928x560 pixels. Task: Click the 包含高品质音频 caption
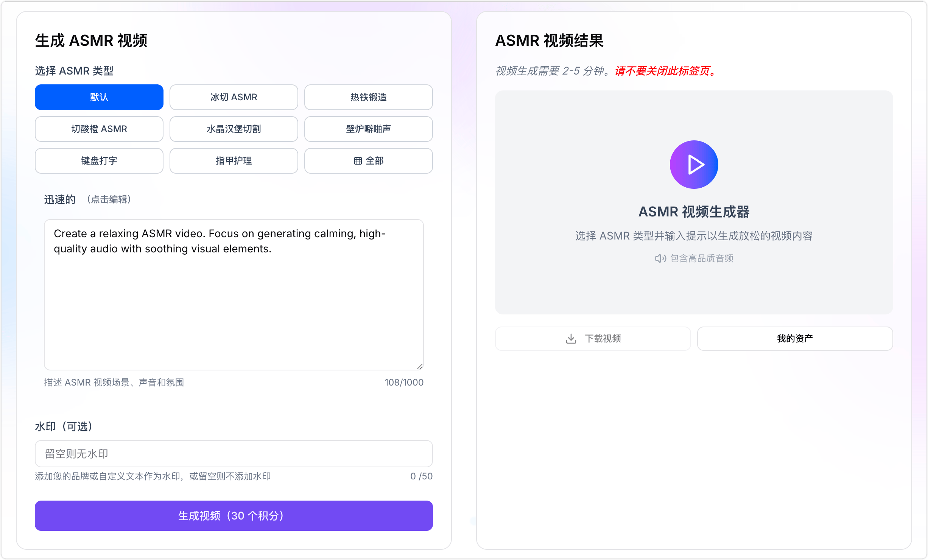702,258
